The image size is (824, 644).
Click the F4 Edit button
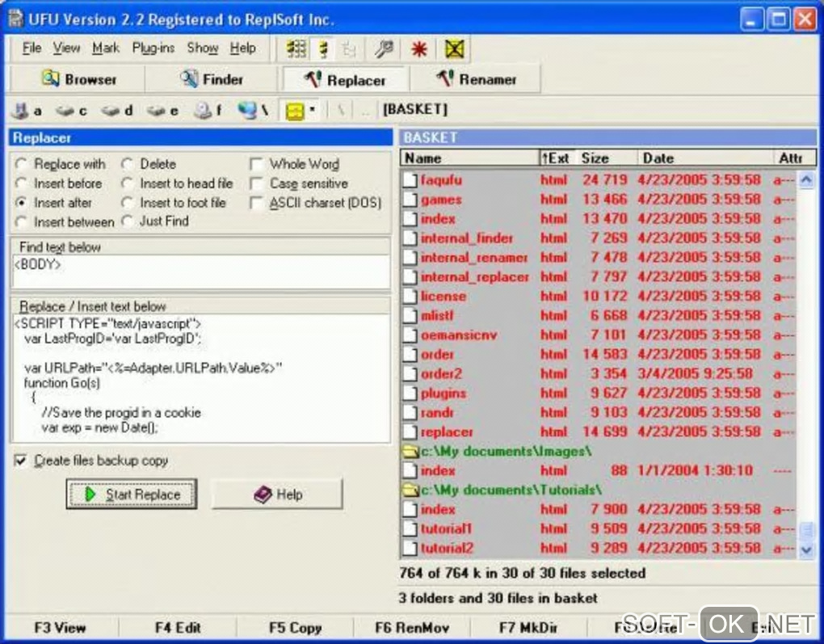coord(178,628)
